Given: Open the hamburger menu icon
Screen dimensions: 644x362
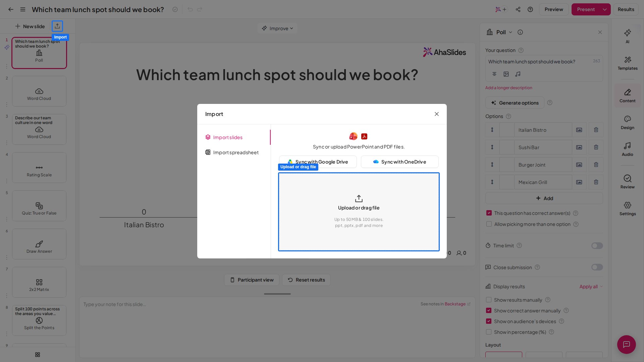Looking at the screenshot, I should coord(23,9).
